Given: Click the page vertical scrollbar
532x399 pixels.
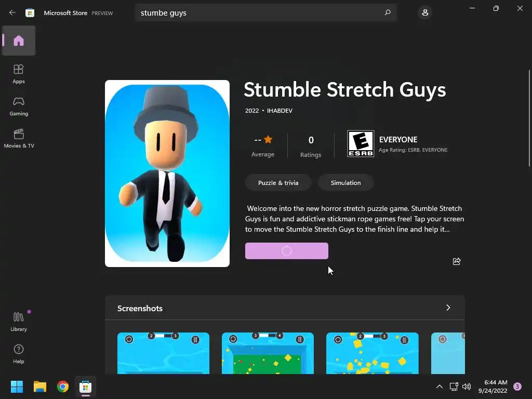Looking at the screenshot, I should (529, 118).
